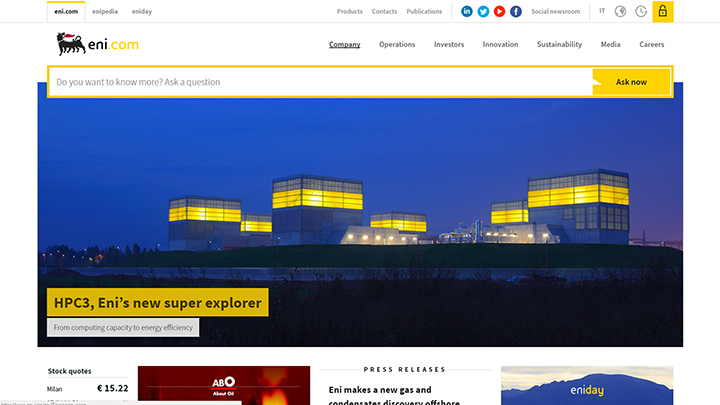Click the Stock quotes heading
The image size is (720, 405).
(69, 371)
